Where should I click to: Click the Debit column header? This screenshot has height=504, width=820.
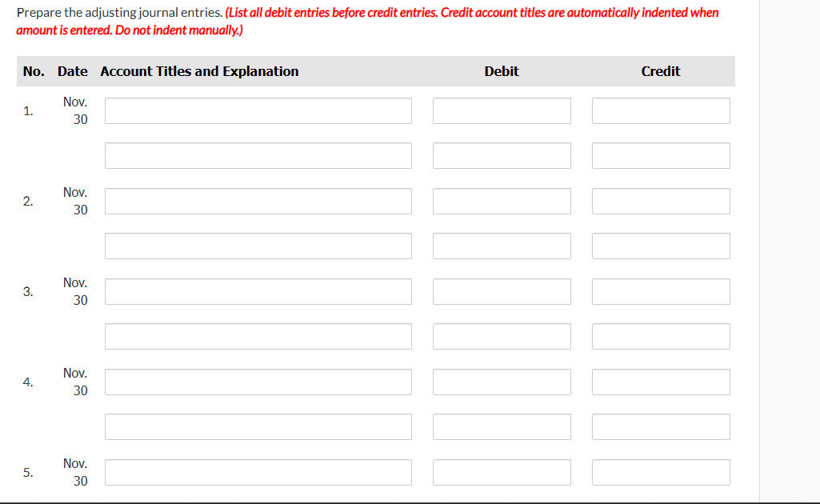click(501, 71)
